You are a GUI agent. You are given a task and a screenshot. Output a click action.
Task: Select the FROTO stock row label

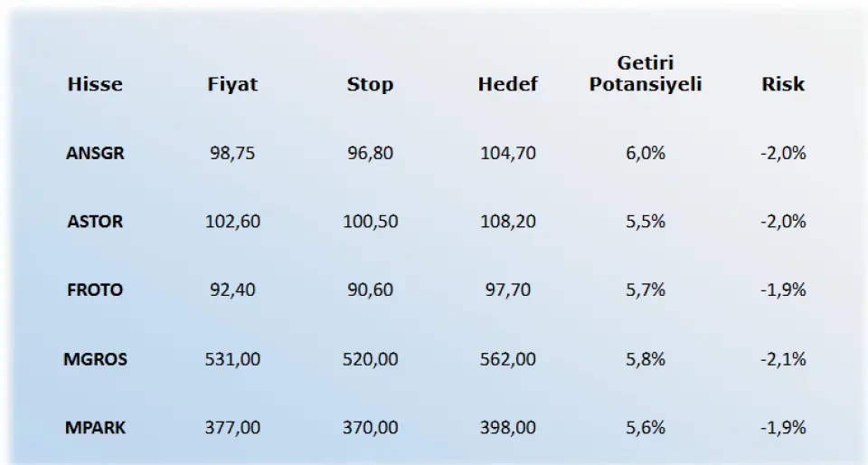pyautogui.click(x=95, y=290)
